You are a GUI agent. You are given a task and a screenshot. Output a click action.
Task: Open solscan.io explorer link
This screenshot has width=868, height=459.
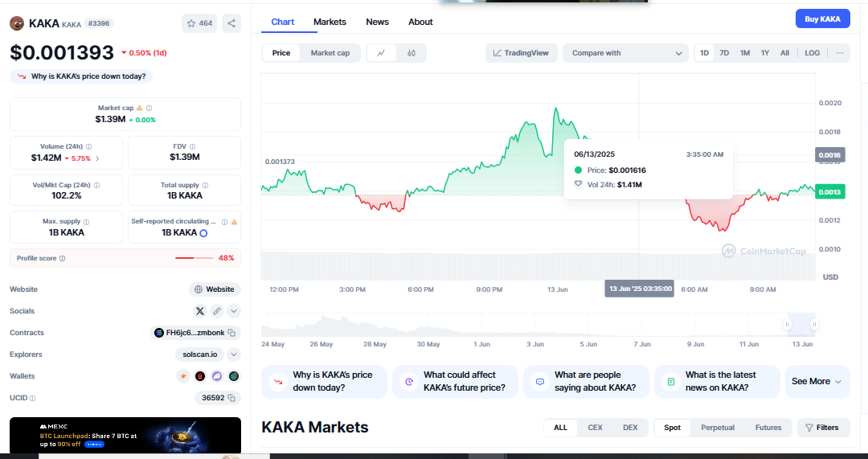coord(200,355)
